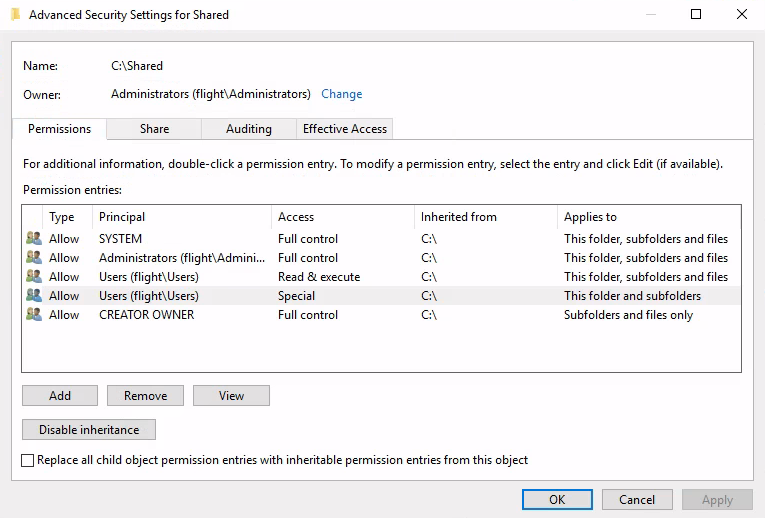Image resolution: width=765 pixels, height=518 pixels.
Task: Click the greyed Apply button
Action: tap(717, 499)
